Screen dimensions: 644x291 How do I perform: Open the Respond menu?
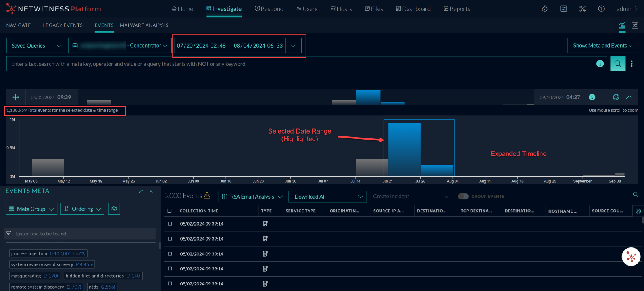point(269,9)
